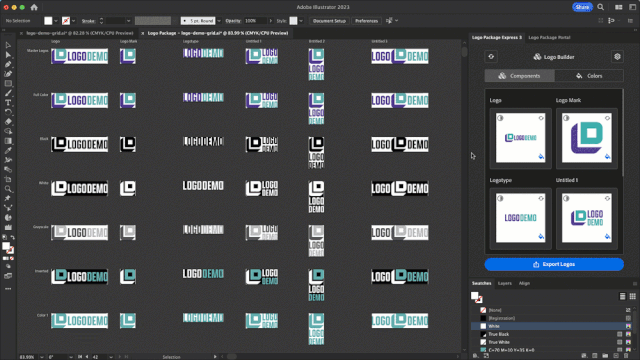
Task: Select the Logo Mark component thumbnail
Action: pyautogui.click(x=587, y=138)
